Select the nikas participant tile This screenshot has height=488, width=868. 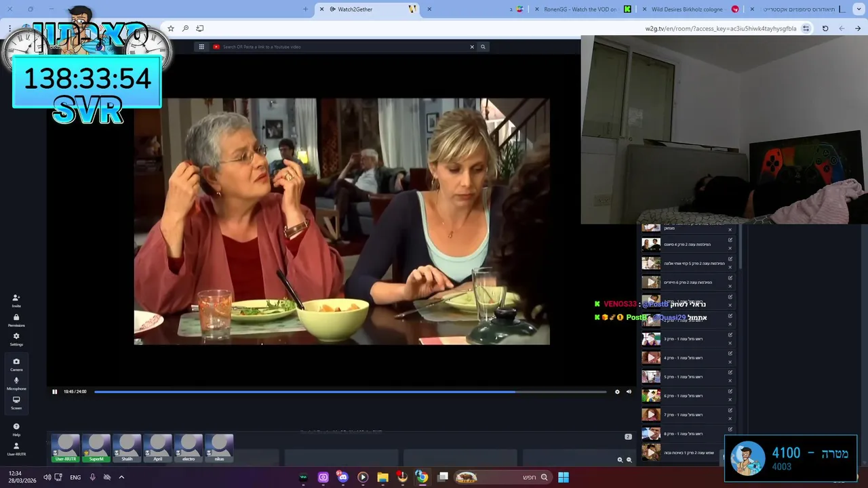[x=219, y=449]
